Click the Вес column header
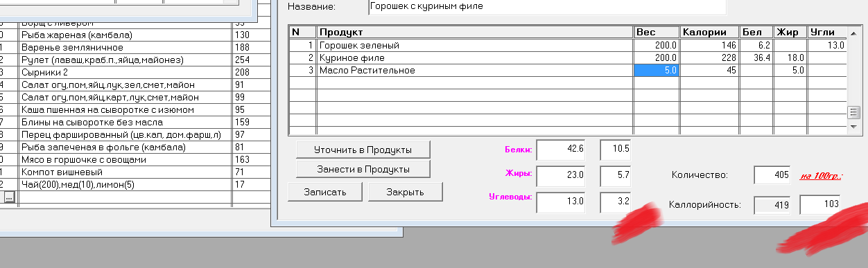Image resolution: width=868 pixels, height=268 pixels. 657,33
